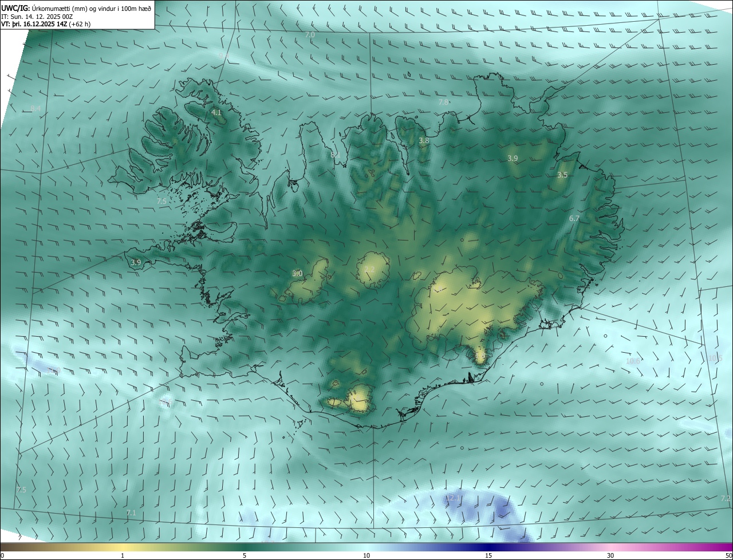Click the "30" tick label on the colorbar
Image resolution: width=733 pixels, height=560 pixels.
610,555
